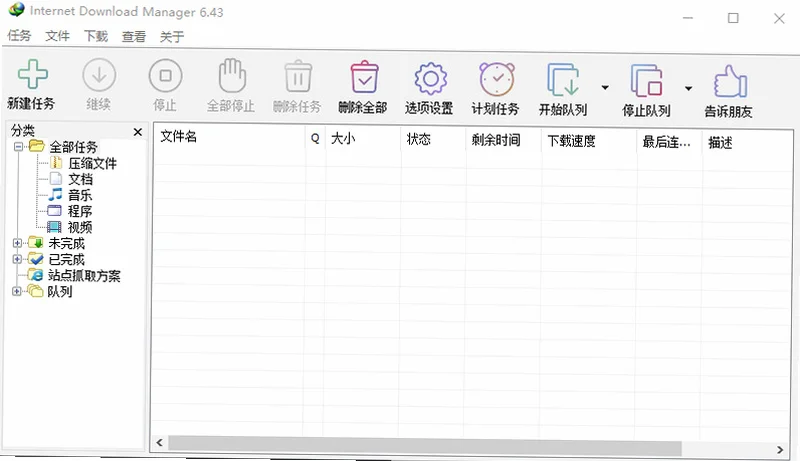The height and width of the screenshot is (461, 800).
Task: Expand the 未完成 tree node
Action: tap(17, 243)
